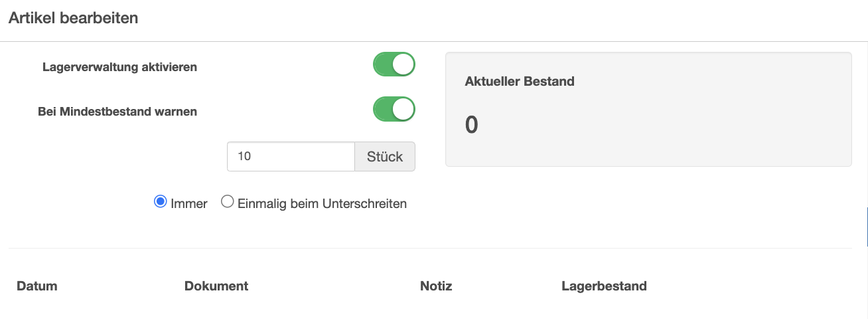Screen dimensions: 868x319
Task: Click the vertical scrollbar on right edge
Action: click(x=866, y=226)
